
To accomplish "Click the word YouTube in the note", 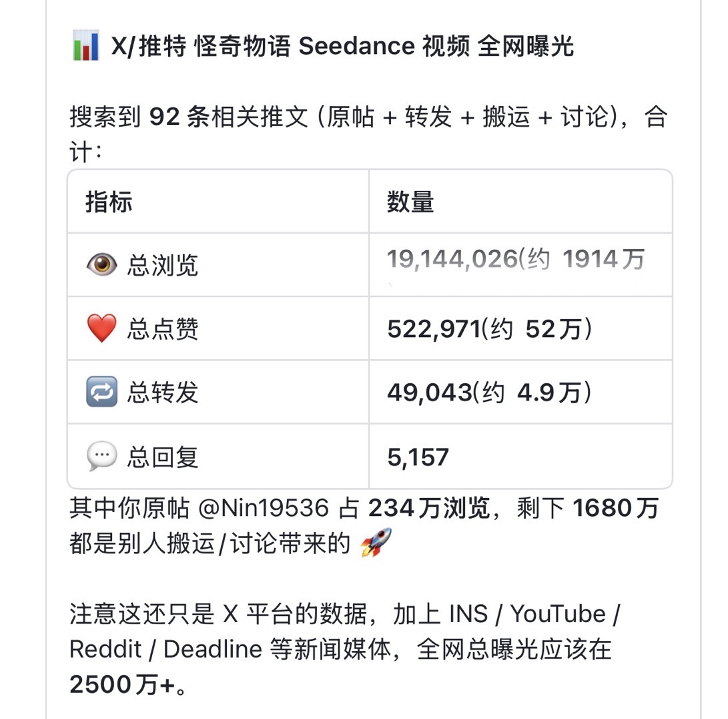I will pos(558,614).
